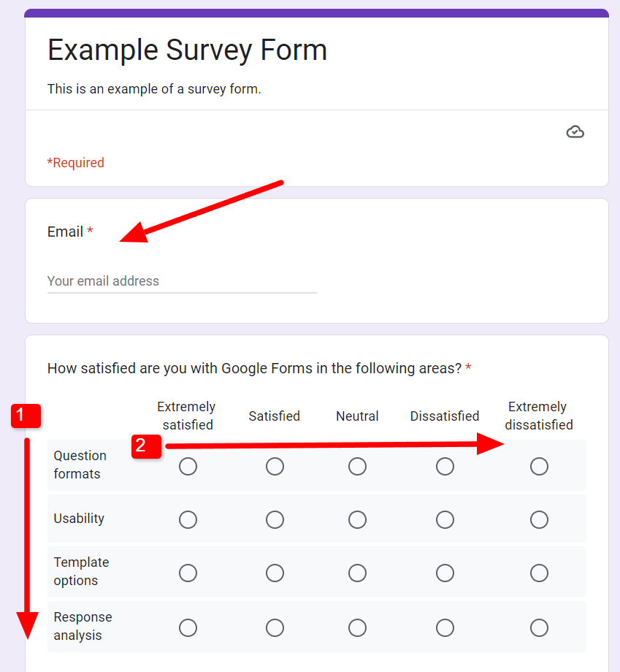Viewport: 620px width, 672px height.
Task: Click the cloud saved status icon
Action: pos(575,132)
